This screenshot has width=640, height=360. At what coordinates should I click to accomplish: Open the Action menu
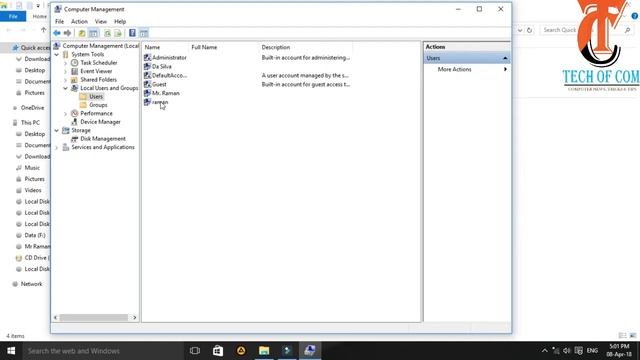[x=79, y=22]
